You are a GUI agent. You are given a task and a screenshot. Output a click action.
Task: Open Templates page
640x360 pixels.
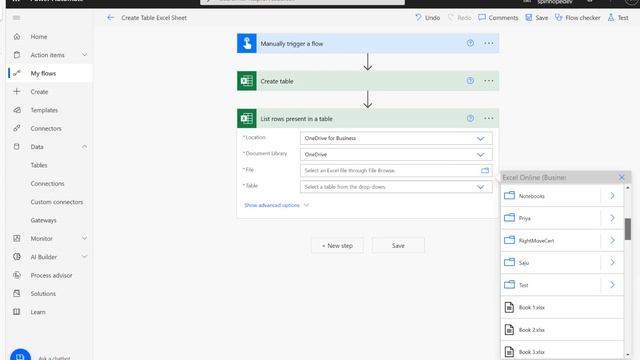pos(44,110)
